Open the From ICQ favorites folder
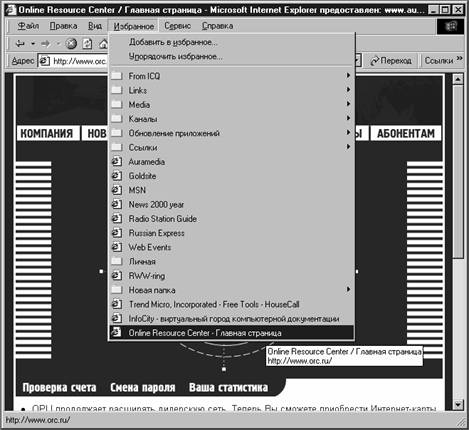The width and height of the screenshot is (469, 430). coord(144,76)
